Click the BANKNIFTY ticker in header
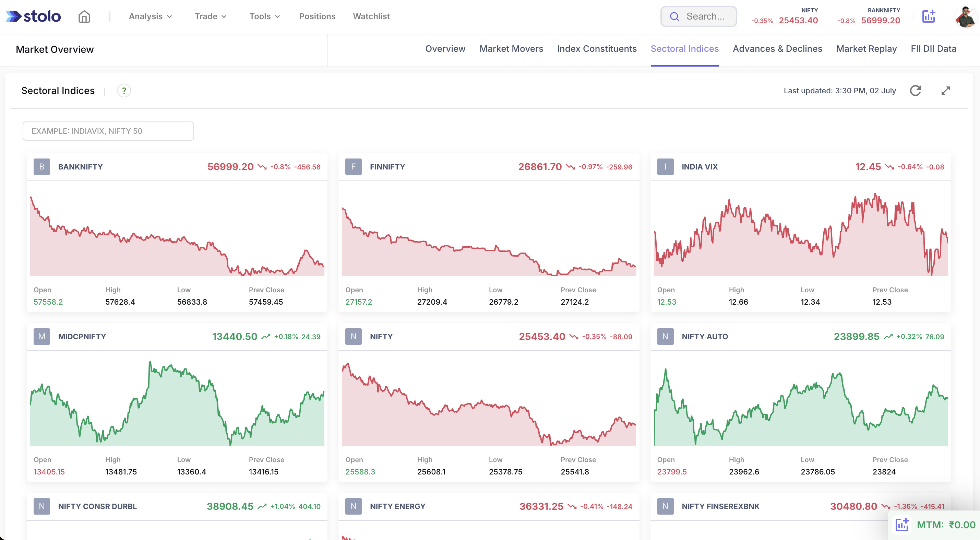The width and height of the screenshot is (980, 540). [x=869, y=16]
